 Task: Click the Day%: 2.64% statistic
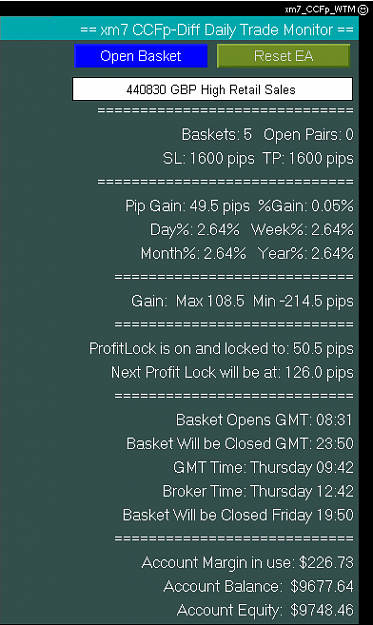pyautogui.click(x=195, y=230)
